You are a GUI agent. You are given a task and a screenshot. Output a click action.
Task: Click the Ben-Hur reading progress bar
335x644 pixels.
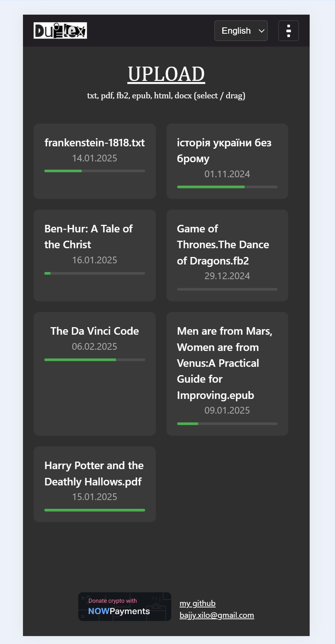pos(94,273)
